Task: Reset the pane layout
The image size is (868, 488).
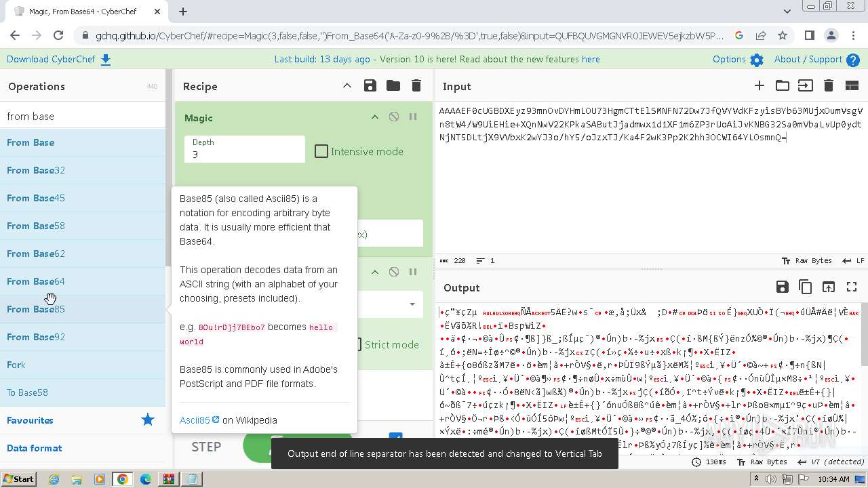Action: click(x=852, y=85)
